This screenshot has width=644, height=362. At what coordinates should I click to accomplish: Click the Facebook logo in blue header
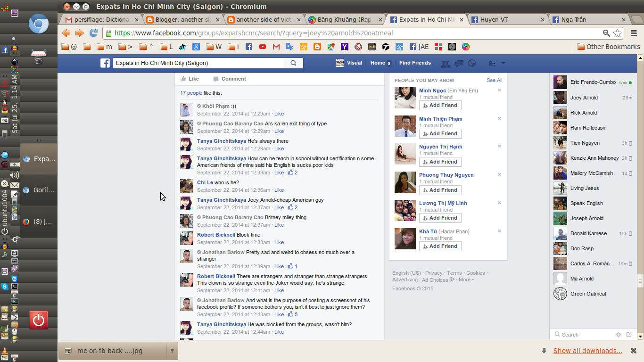point(105,63)
